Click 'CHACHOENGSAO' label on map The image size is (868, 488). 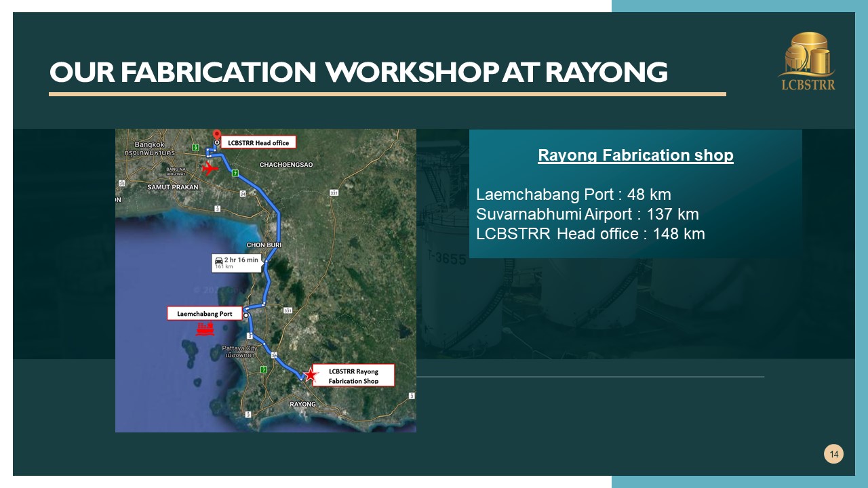click(x=286, y=165)
